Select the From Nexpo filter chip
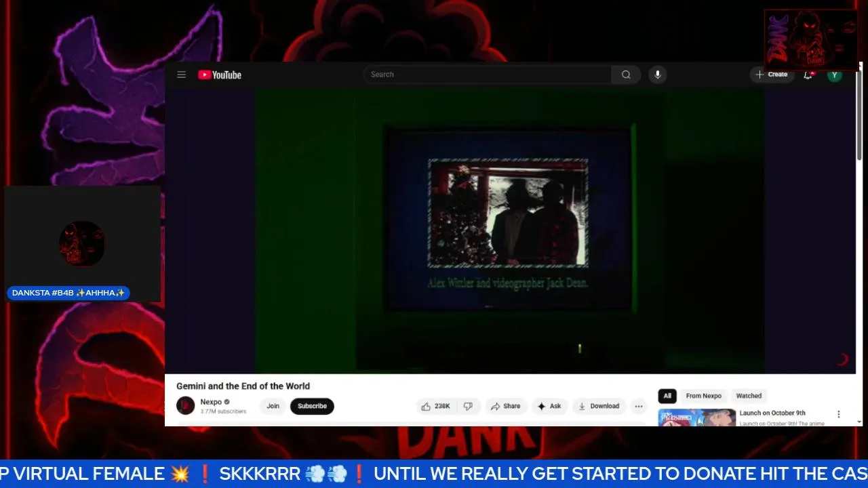The width and height of the screenshot is (868, 488). tap(703, 396)
